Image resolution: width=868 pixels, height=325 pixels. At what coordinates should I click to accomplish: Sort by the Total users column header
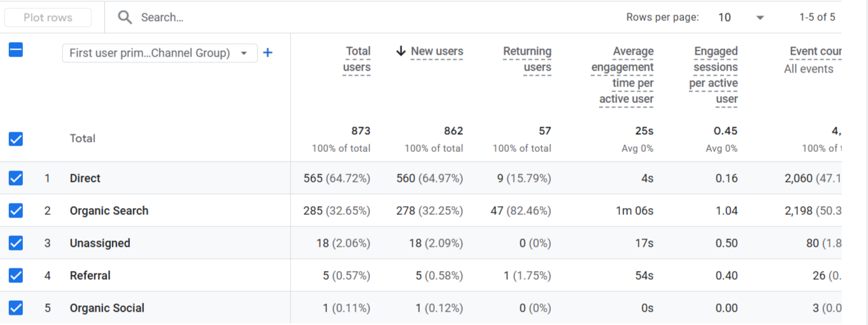tap(357, 59)
